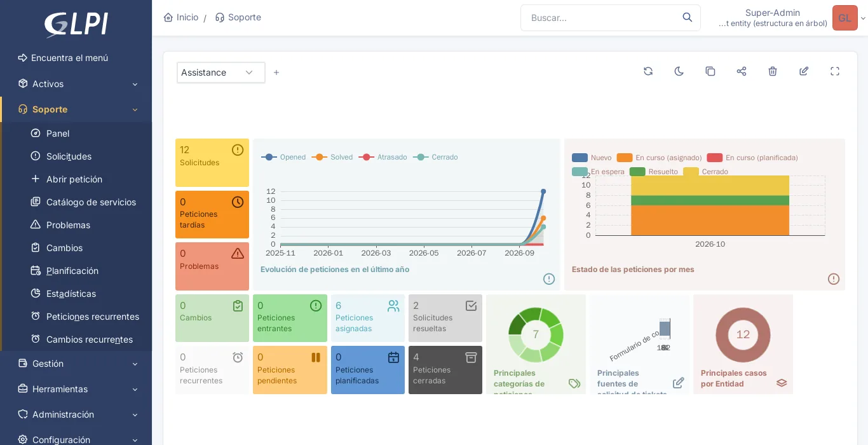Toggle the Resuelto legend swatch
The image size is (868, 445).
[x=637, y=172]
